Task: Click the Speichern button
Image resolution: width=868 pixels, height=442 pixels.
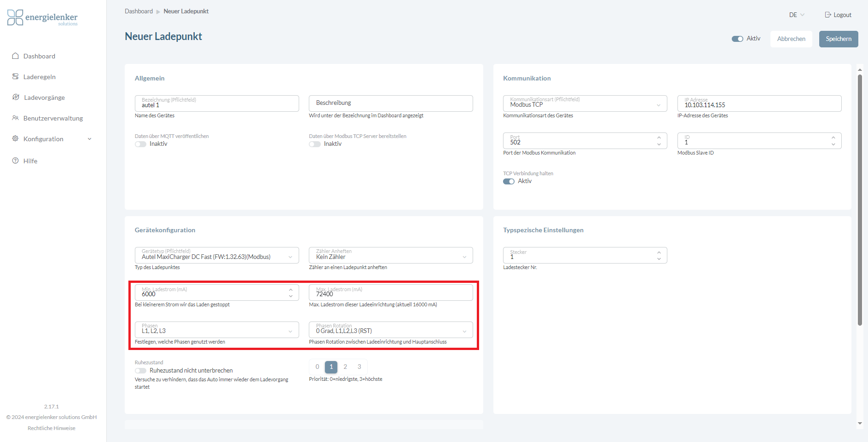Action: 838,39
